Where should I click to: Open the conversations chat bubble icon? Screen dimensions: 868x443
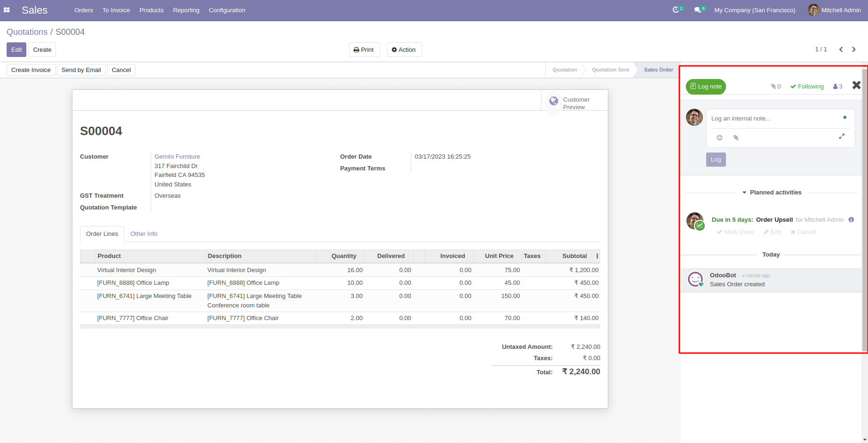pyautogui.click(x=698, y=10)
